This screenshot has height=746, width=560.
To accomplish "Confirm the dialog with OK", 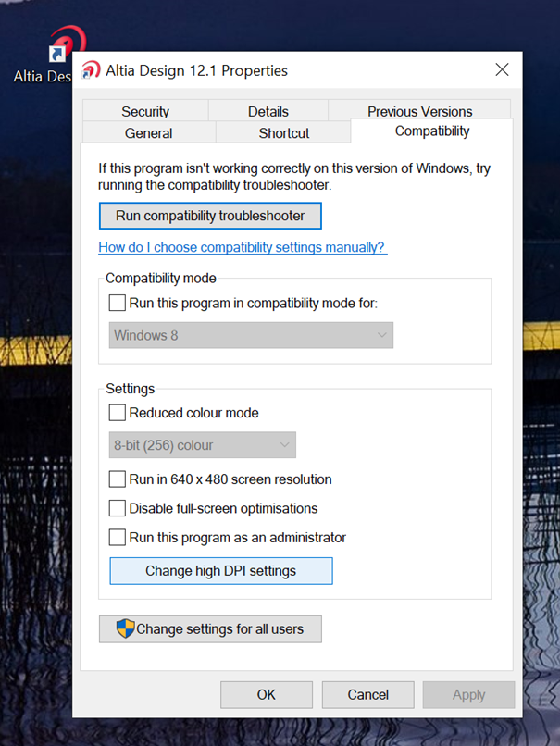I will [267, 694].
